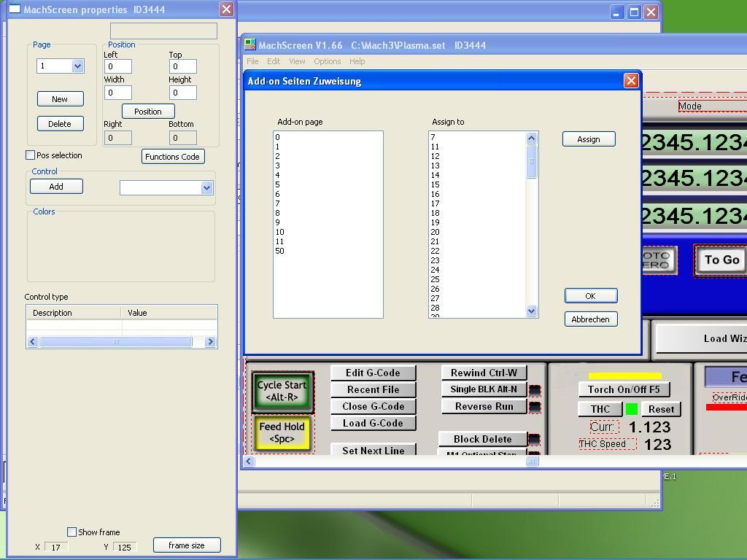Click the MachScreen properties window title icon
This screenshot has width=747, height=560.
[15, 9]
